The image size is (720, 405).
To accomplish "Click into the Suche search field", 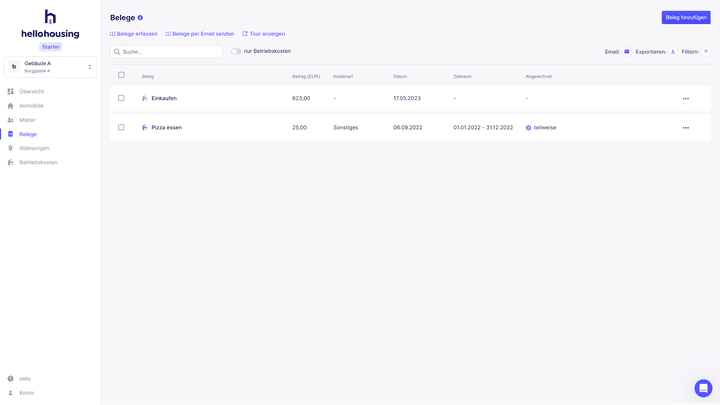I will [170, 52].
